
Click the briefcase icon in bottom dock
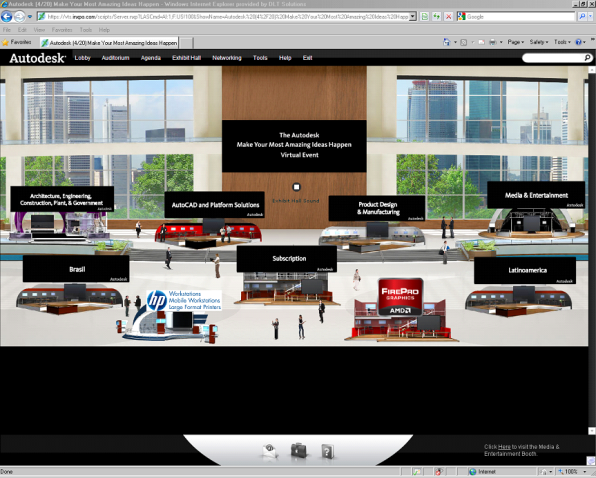click(298, 450)
